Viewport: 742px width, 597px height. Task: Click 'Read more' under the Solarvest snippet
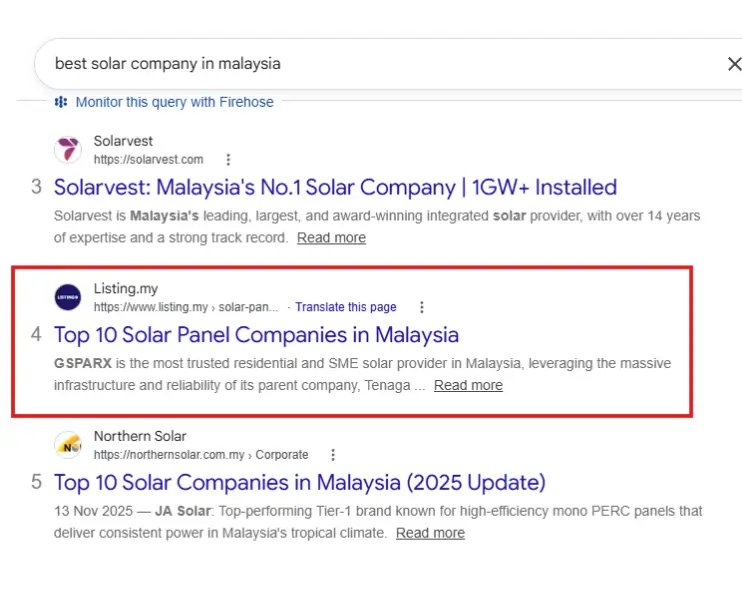pyautogui.click(x=331, y=237)
